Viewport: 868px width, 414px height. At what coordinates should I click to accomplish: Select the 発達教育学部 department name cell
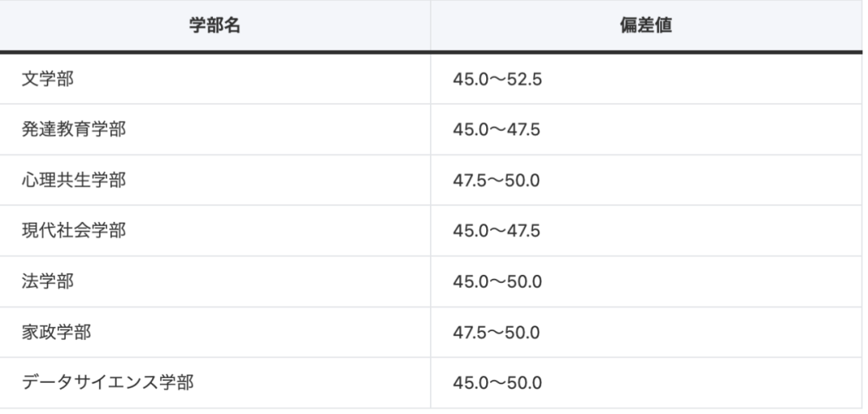tap(73, 129)
